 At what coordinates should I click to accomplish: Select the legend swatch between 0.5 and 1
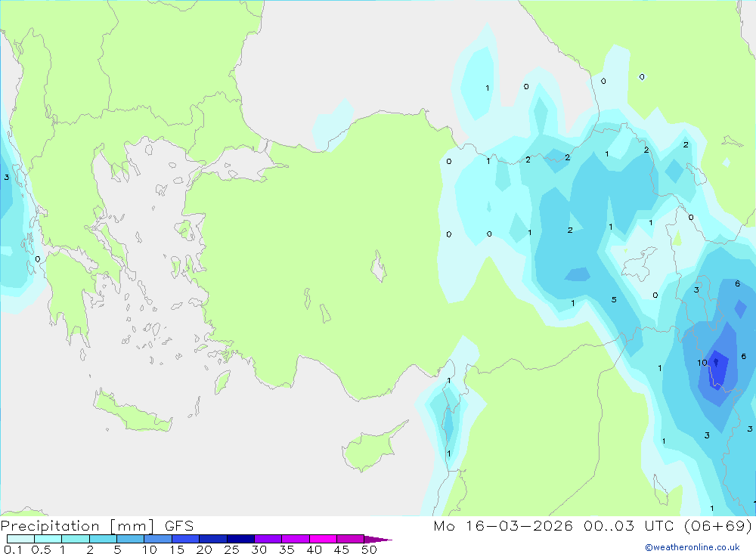point(48,539)
